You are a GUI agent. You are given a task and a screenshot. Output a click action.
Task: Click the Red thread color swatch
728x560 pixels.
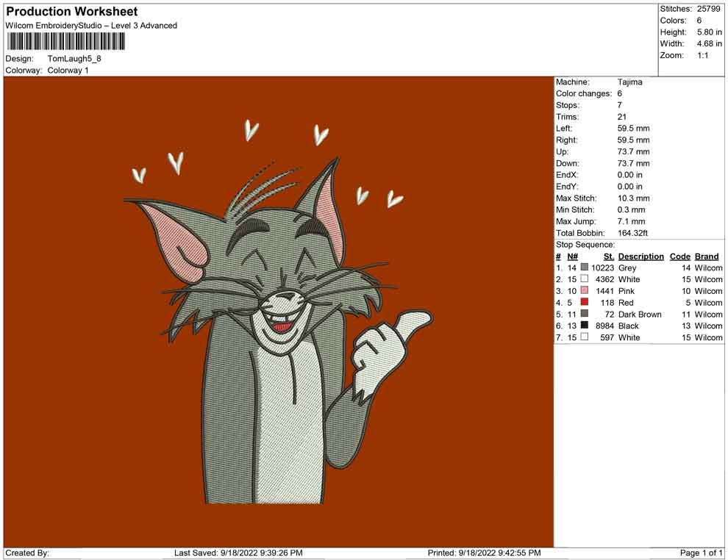(585, 302)
